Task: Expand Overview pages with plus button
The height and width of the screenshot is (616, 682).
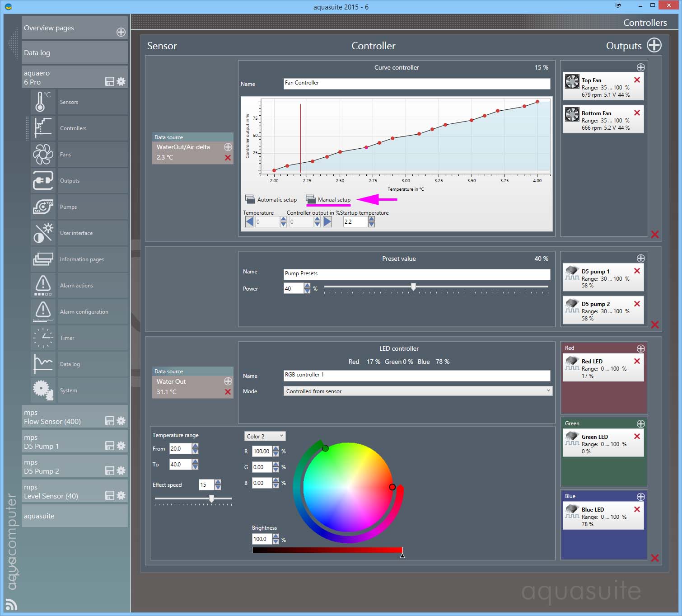Action: pyautogui.click(x=121, y=32)
